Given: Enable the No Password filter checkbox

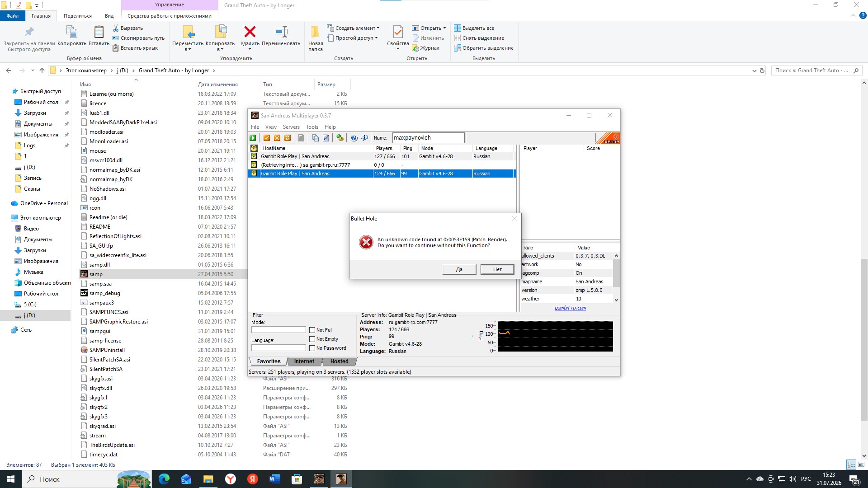Looking at the screenshot, I should click(312, 348).
